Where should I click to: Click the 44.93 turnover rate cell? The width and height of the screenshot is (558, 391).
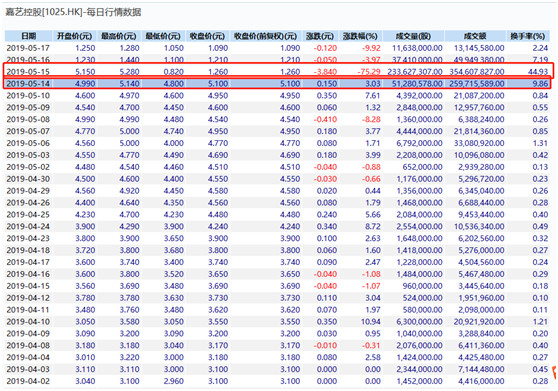pyautogui.click(x=538, y=72)
